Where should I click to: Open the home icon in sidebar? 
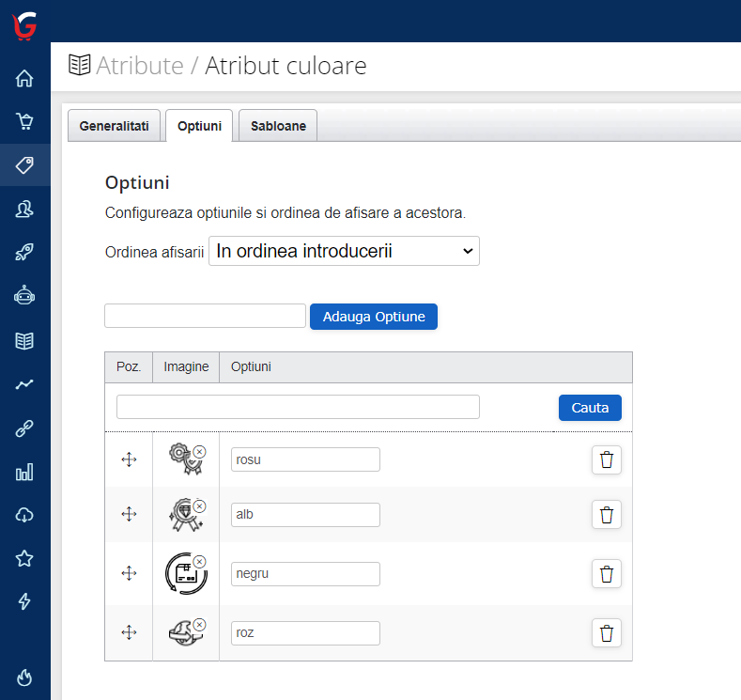(24, 78)
